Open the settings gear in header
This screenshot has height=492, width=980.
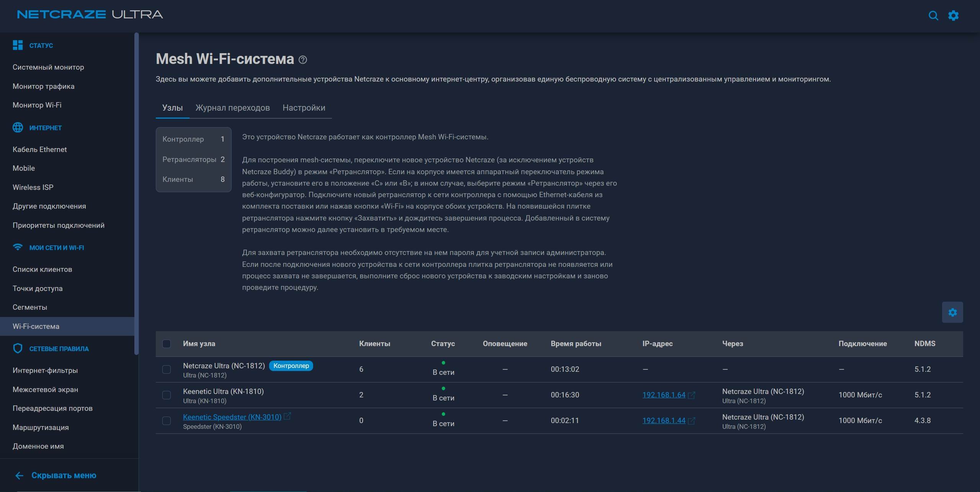953,16
